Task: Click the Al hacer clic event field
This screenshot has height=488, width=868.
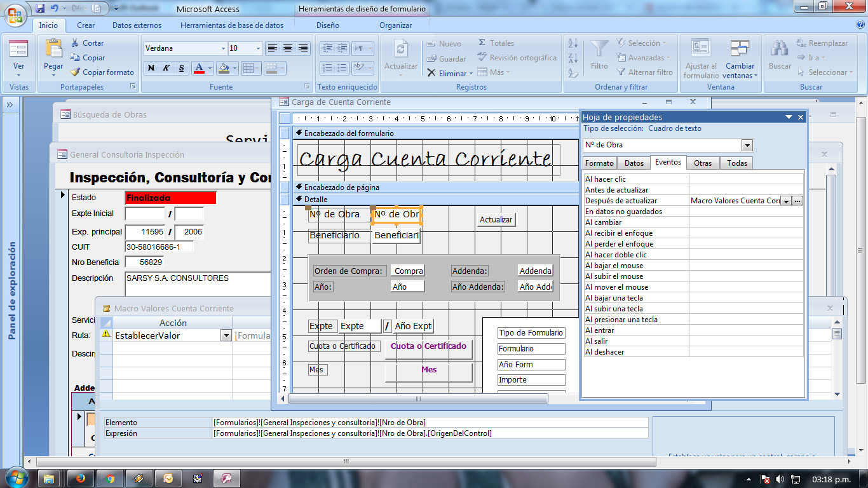Action: click(x=747, y=179)
